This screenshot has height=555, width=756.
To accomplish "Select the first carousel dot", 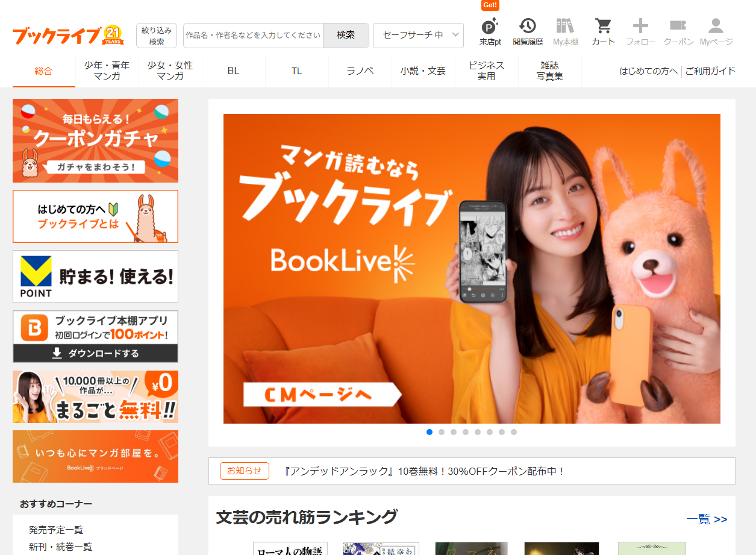I will 430,432.
